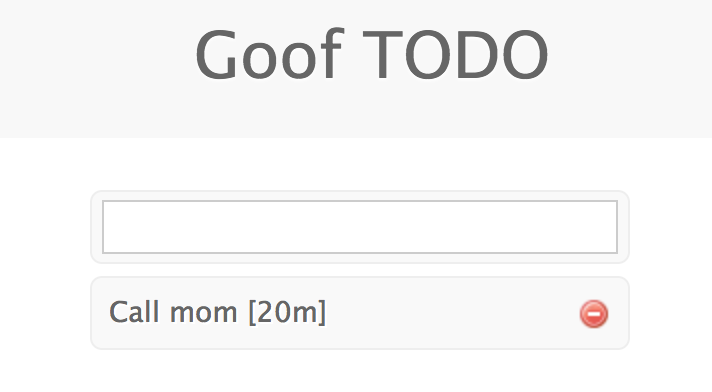The image size is (712, 392).
Task: Select the Call mom [20m] text
Action: 218,313
